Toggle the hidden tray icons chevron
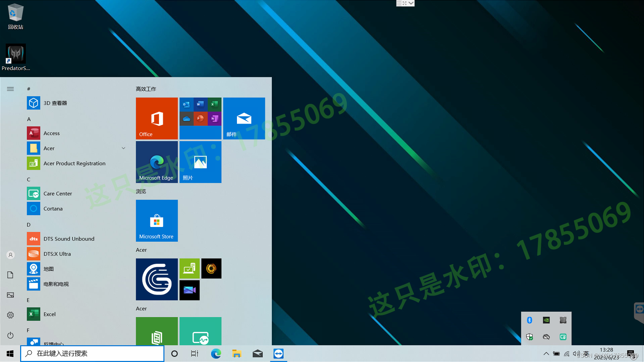Viewport: 644px width, 362px height. pyautogui.click(x=546, y=354)
